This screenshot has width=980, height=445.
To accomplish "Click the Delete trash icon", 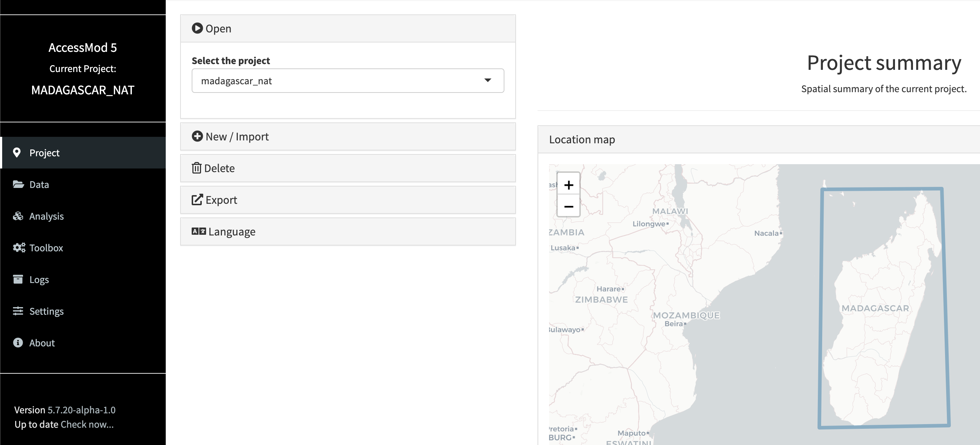I will [x=197, y=168].
